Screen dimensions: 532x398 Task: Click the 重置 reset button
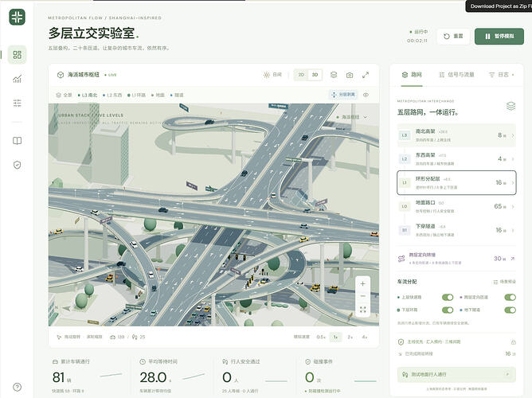point(453,37)
